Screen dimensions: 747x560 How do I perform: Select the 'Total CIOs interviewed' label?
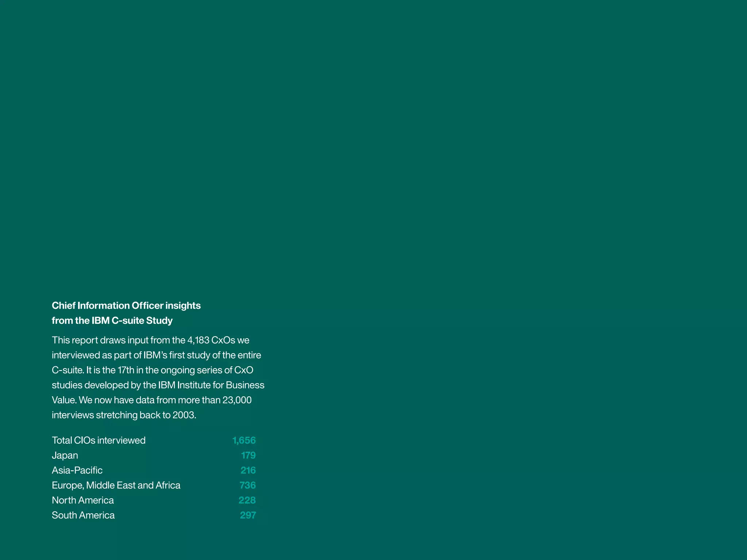pos(98,440)
